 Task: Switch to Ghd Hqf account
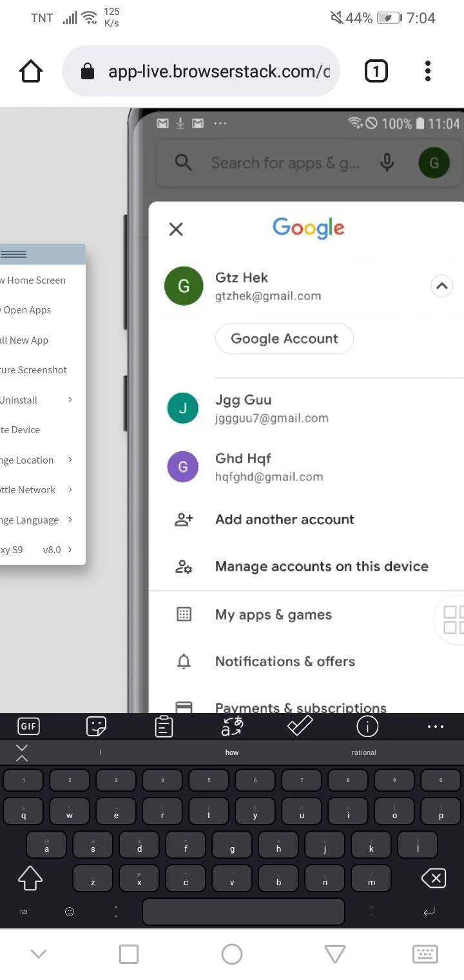click(x=307, y=467)
